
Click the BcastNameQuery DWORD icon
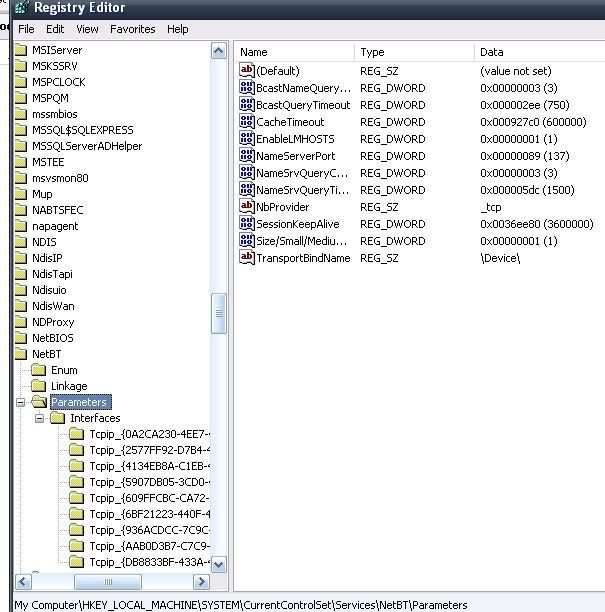tap(247, 88)
